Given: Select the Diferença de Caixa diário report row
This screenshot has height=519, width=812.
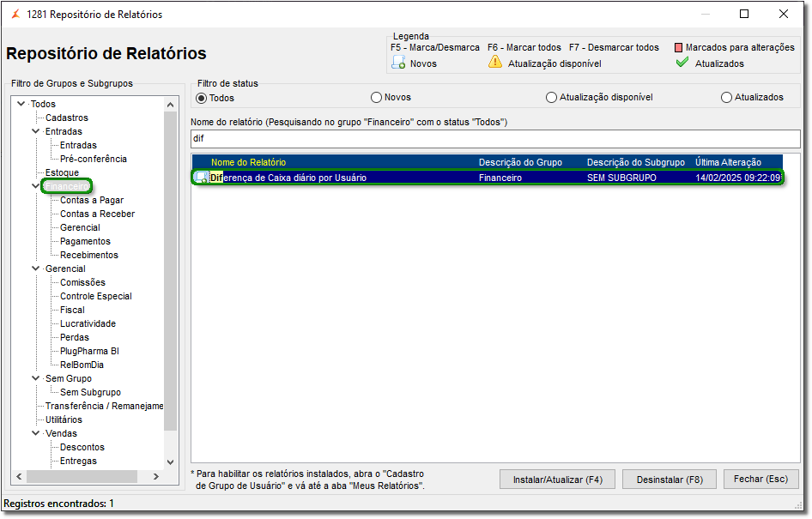Looking at the screenshot, I should 488,178.
